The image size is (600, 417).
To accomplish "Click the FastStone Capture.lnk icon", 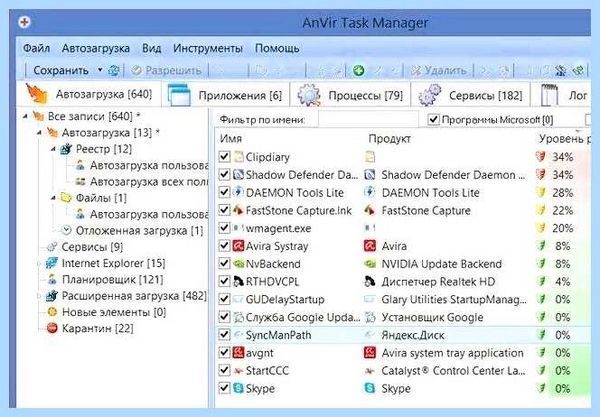I will pyautogui.click(x=239, y=210).
